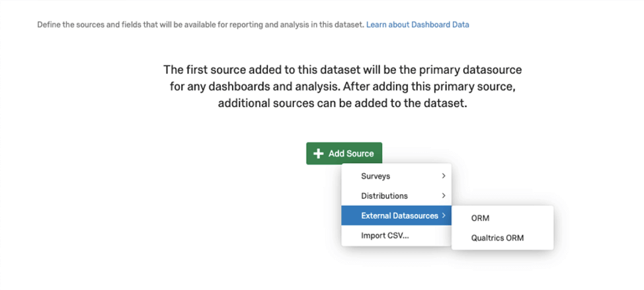Click the words 'Dashboard Data' in blue link
The width and height of the screenshot is (644, 290).
440,24
